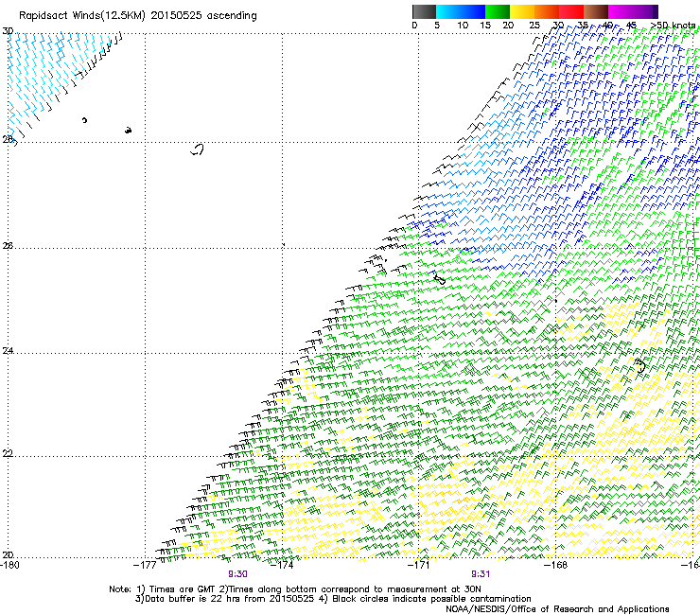This screenshot has width=700, height=615.
Task: Click the '-177' longitude label
Action: point(145,565)
